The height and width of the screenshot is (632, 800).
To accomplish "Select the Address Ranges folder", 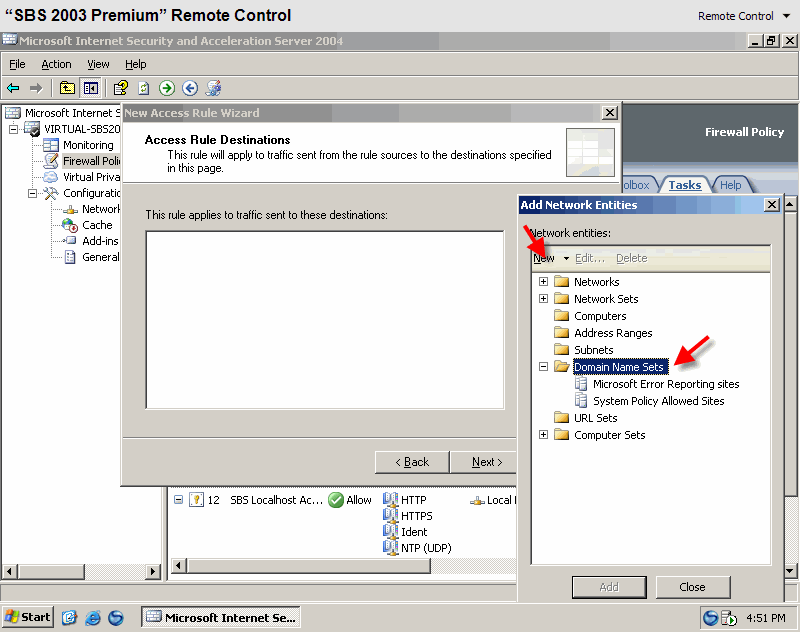I will 613,333.
